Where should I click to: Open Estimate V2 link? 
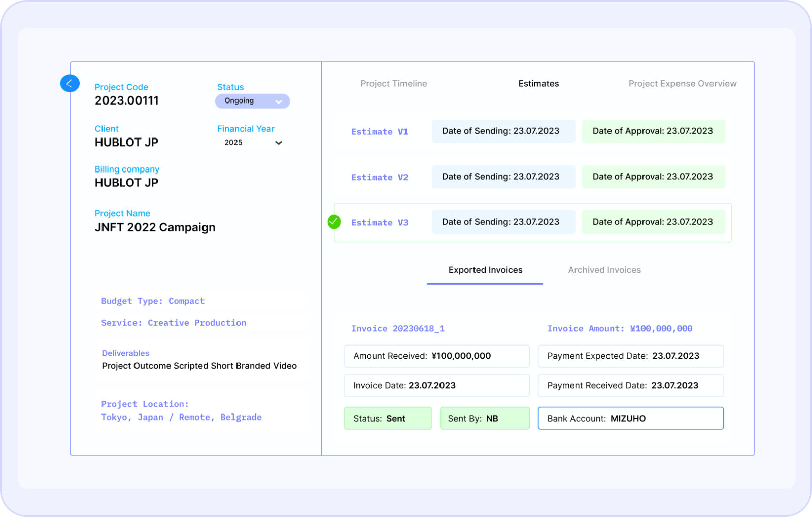point(380,177)
